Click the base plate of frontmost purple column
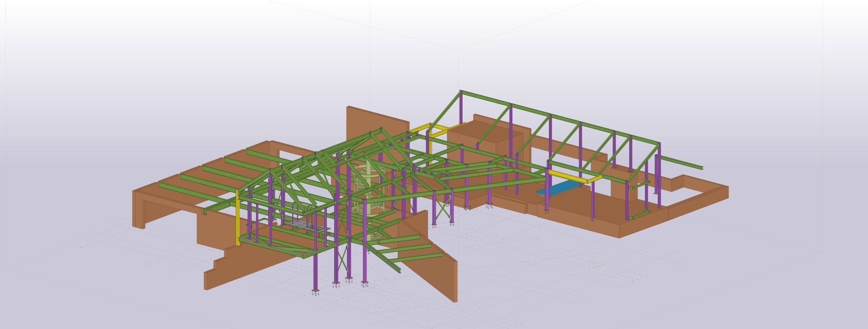This screenshot has width=868, height=329. click(316, 292)
